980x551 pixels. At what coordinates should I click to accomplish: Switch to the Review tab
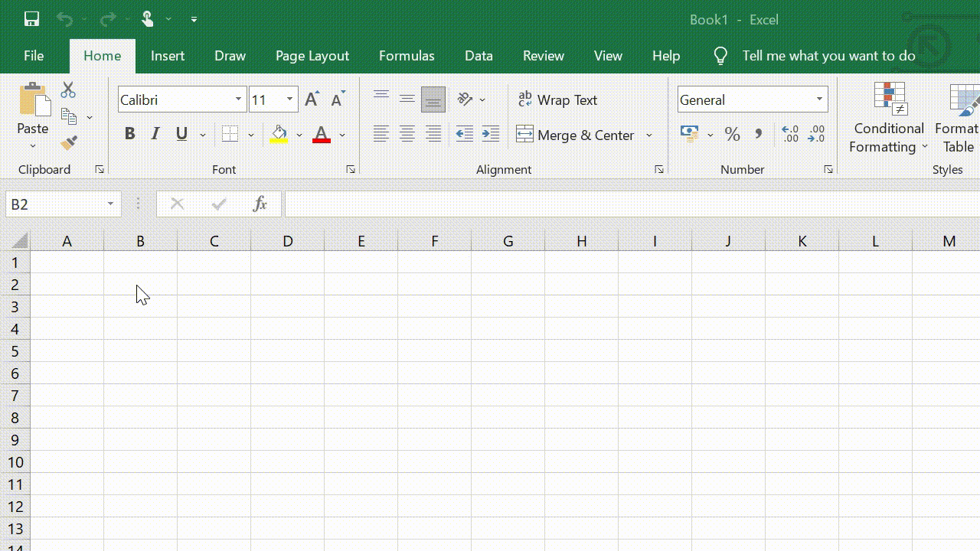pyautogui.click(x=544, y=56)
